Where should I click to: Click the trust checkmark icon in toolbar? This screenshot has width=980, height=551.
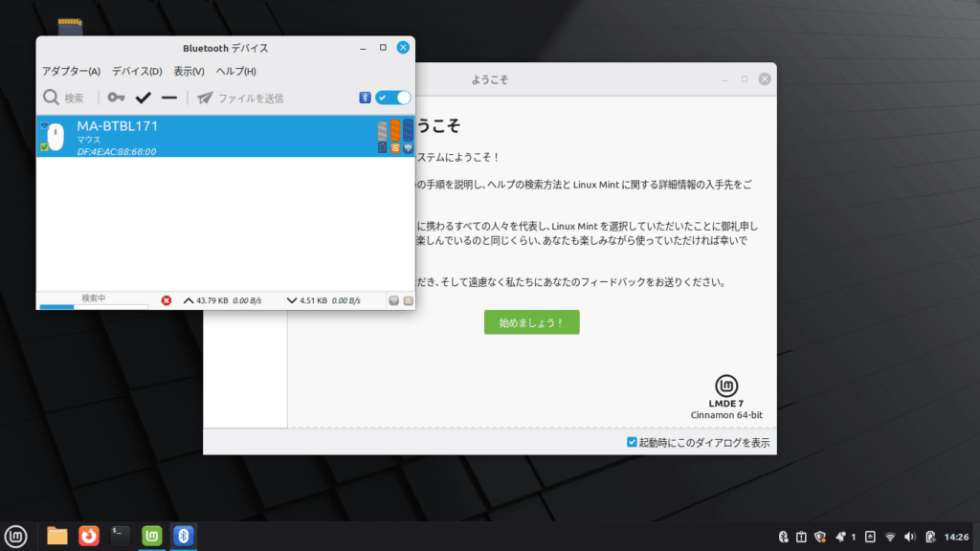(x=144, y=98)
